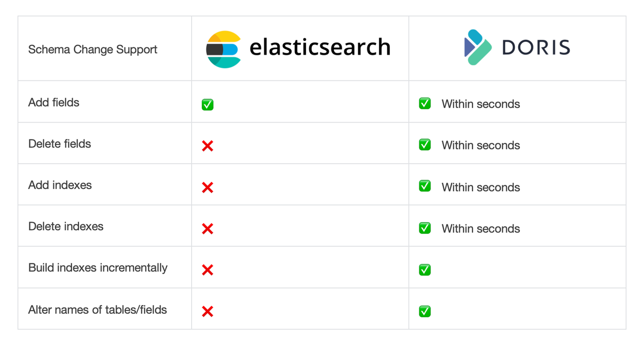Click Alter names of tables/fields label
This screenshot has height=346, width=644.
click(98, 309)
